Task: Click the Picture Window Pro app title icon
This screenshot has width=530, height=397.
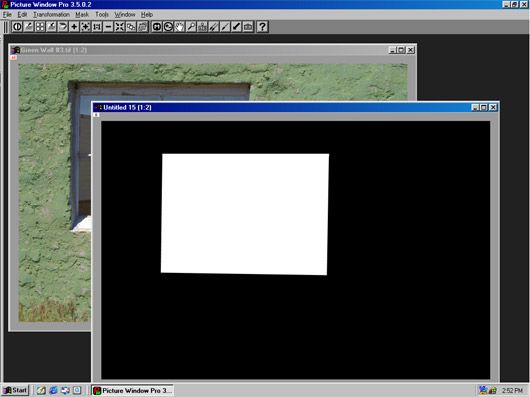Action: (x=5, y=4)
